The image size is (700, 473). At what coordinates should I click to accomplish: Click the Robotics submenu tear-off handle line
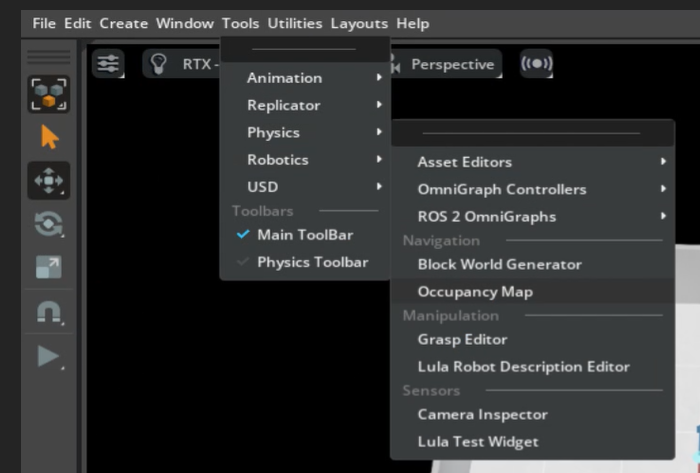coord(531,133)
